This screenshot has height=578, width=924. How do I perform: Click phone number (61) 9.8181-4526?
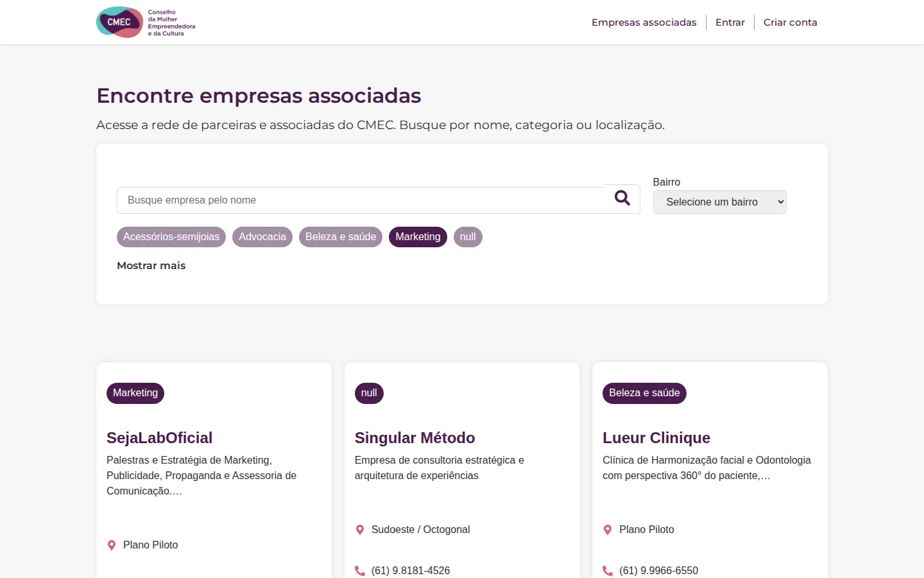411,571
